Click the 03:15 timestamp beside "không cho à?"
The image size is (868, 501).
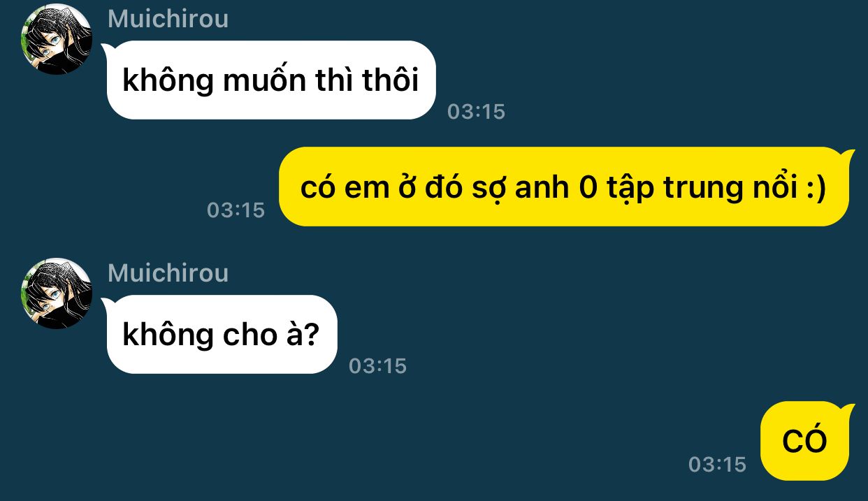(377, 366)
